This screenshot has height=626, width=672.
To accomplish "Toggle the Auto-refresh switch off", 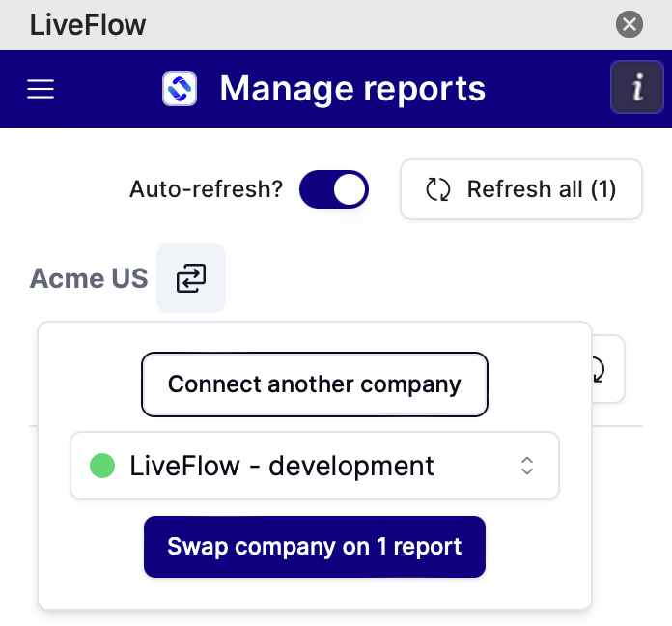I will coord(334,189).
